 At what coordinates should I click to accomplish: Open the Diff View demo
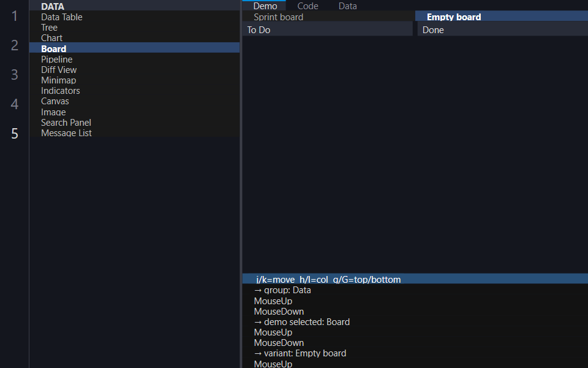pyautogui.click(x=134, y=69)
